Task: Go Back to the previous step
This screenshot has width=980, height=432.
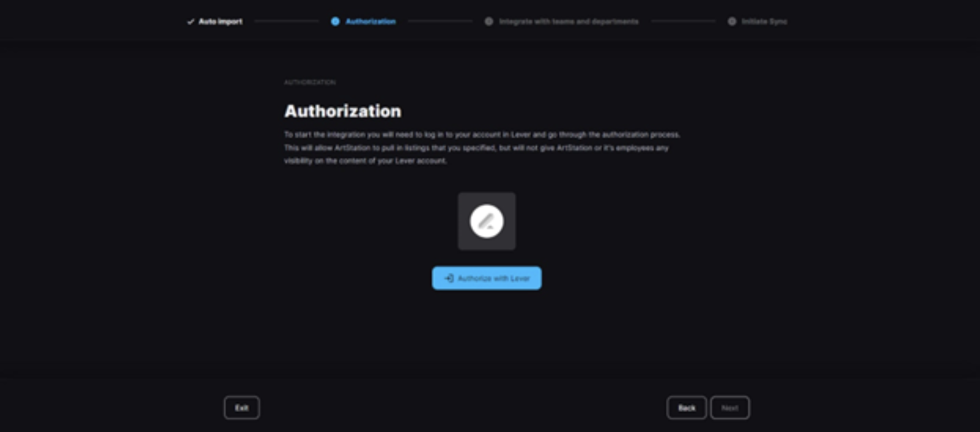Action: pos(687,408)
